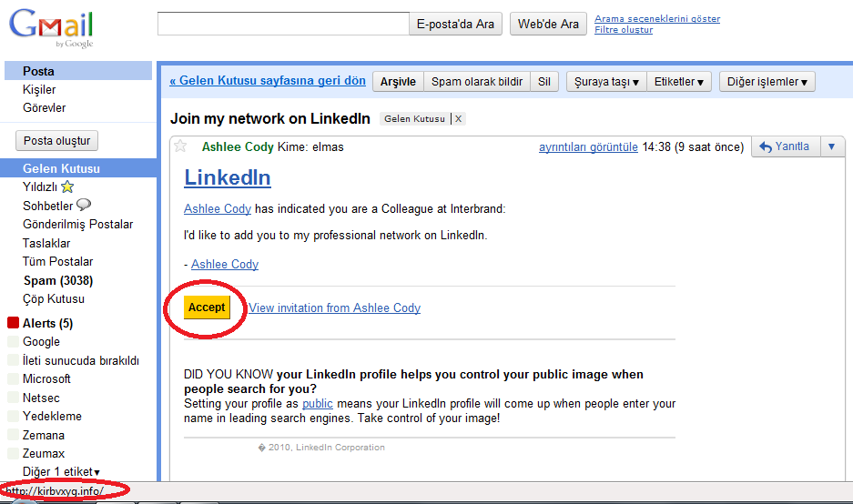
Task: Click the reply arrow icon Yanıtla
Action: 766,146
